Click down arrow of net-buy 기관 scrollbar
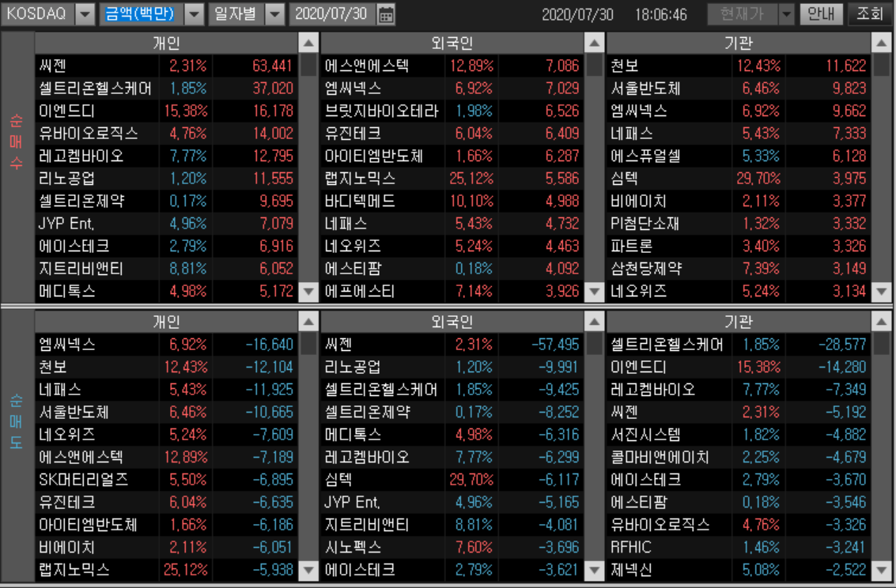The height and width of the screenshot is (588, 896). [881, 292]
